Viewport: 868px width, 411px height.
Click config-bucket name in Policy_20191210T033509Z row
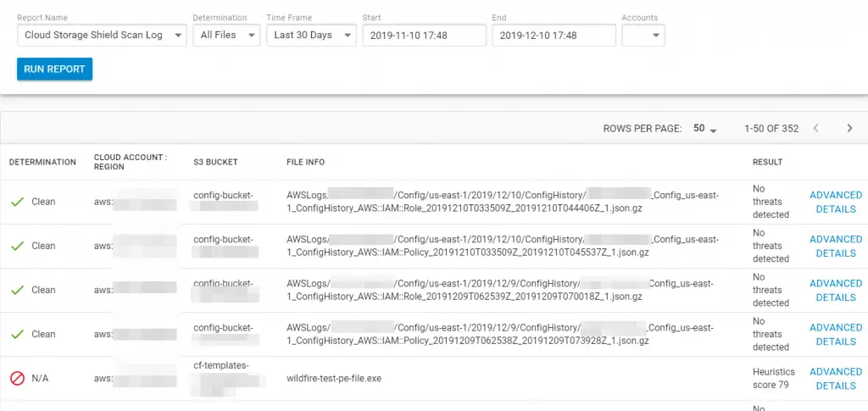223,240
